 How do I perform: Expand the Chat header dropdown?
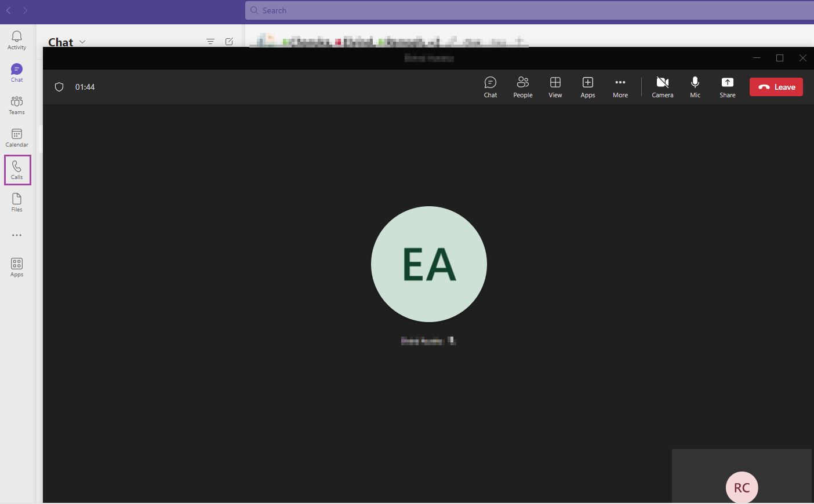pyautogui.click(x=82, y=42)
